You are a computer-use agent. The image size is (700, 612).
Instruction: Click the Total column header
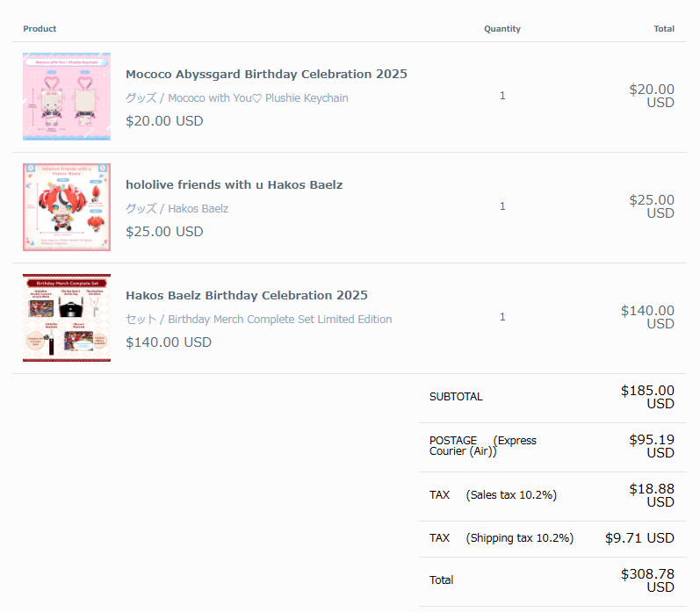(664, 29)
